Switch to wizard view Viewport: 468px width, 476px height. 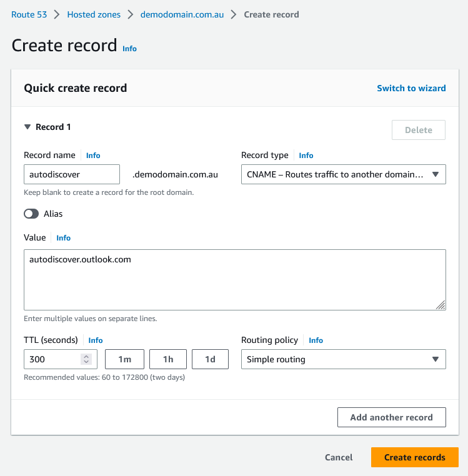click(x=411, y=88)
